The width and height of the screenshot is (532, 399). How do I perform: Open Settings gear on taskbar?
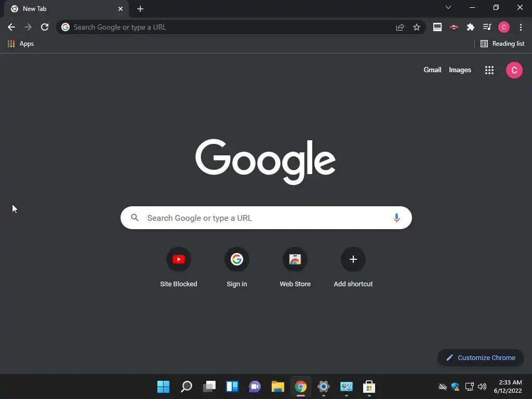click(x=323, y=387)
